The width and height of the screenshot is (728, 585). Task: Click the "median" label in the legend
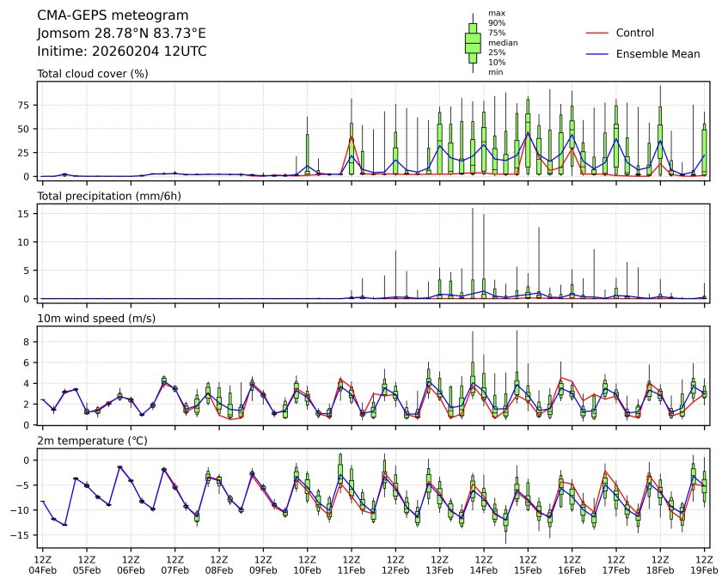[x=503, y=42]
